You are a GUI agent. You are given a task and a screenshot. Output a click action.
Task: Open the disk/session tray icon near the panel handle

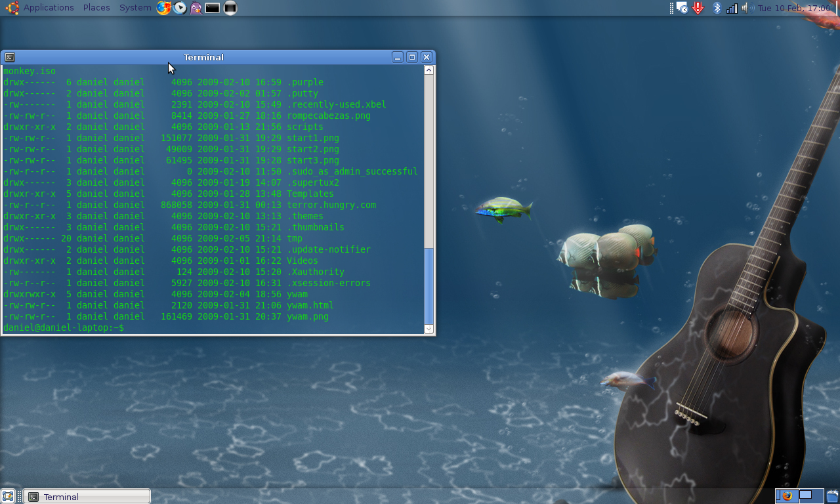point(682,8)
